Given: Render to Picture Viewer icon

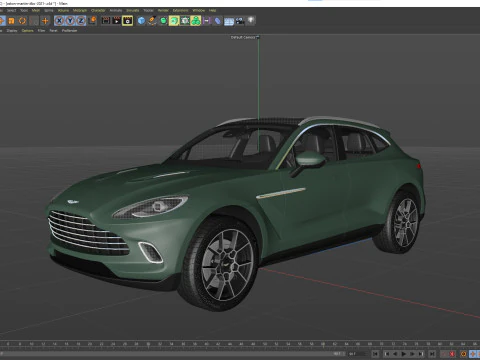Looking at the screenshot, I should coord(117,21).
